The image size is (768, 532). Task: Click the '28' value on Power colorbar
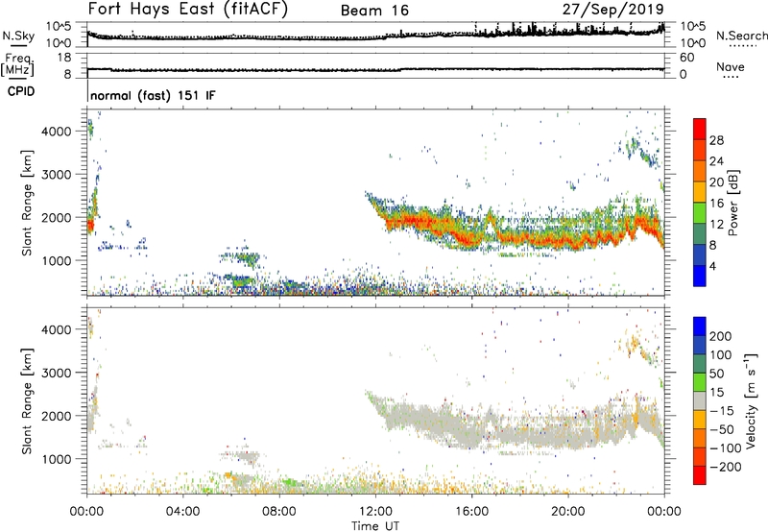(716, 140)
